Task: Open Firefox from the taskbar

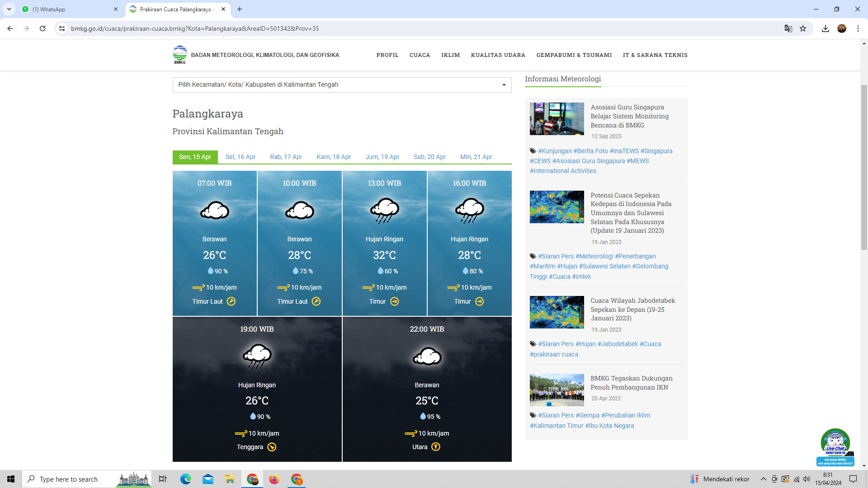Action: tap(274, 479)
